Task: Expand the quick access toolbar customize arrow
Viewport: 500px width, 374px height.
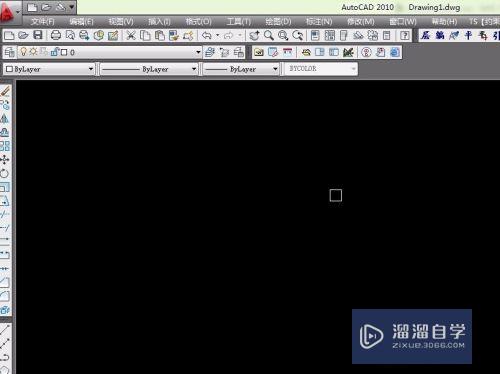Action: (x=72, y=7)
